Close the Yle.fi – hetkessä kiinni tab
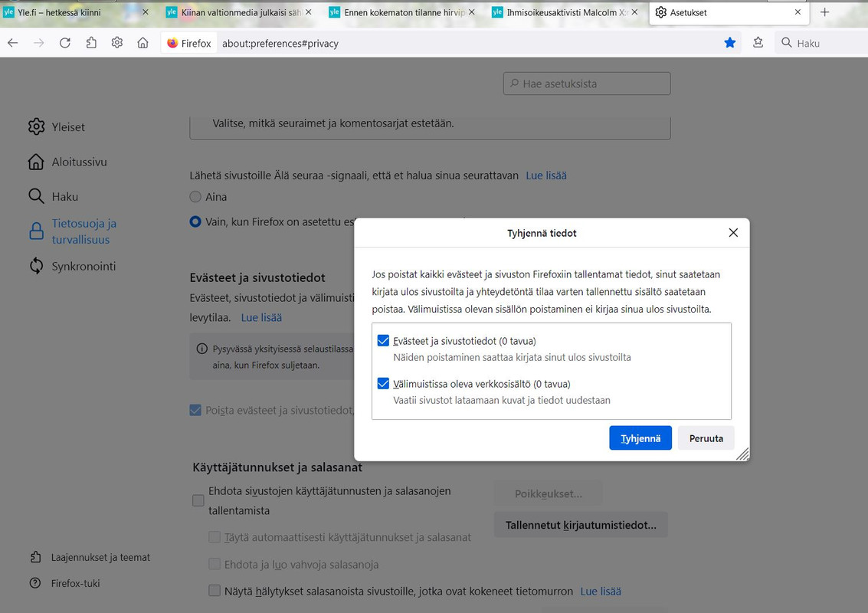 (x=146, y=12)
